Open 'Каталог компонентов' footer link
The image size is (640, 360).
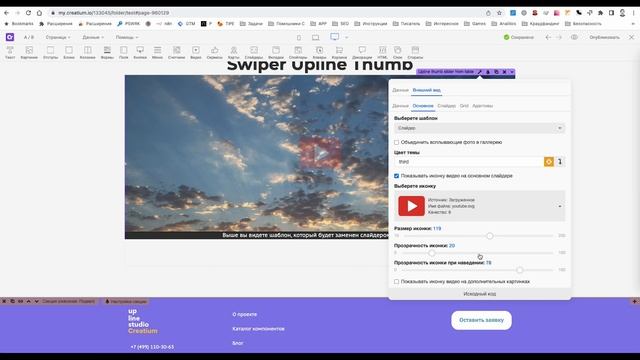point(258,329)
